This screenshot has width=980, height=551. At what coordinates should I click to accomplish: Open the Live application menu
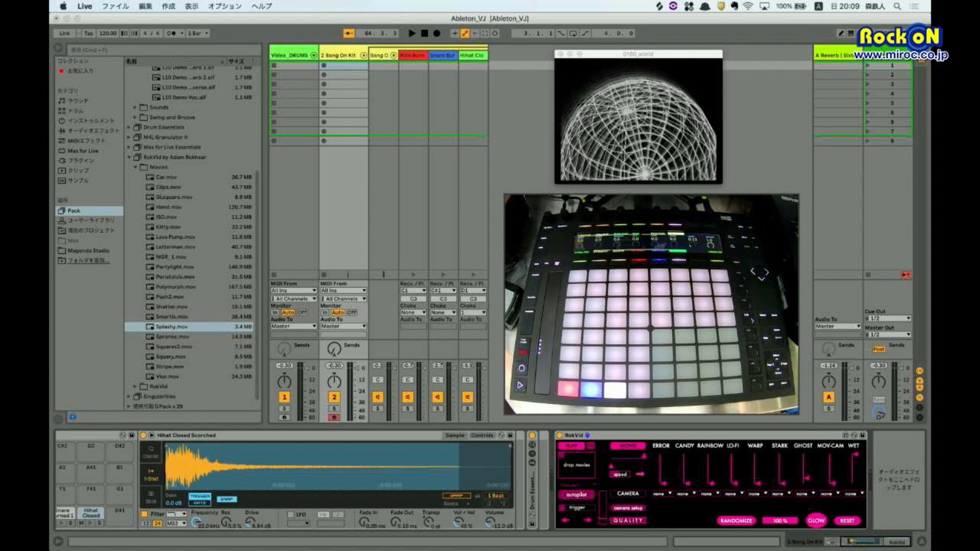[x=84, y=6]
